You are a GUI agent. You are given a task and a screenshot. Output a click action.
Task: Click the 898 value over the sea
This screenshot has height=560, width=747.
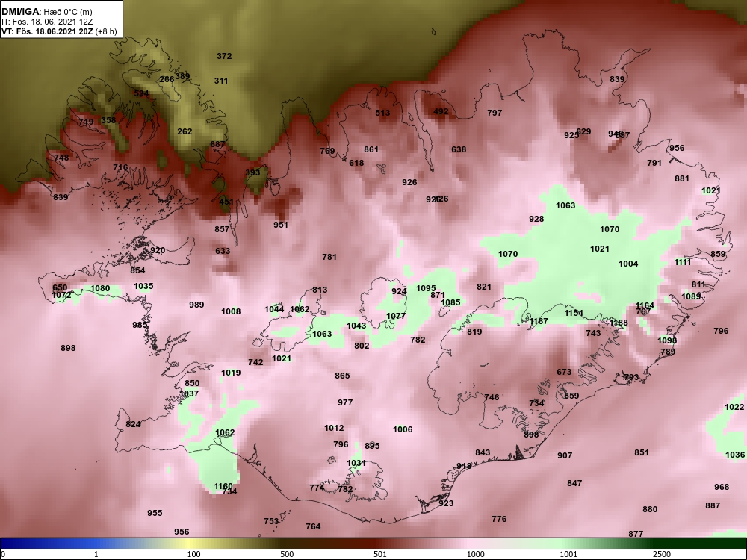(68, 349)
